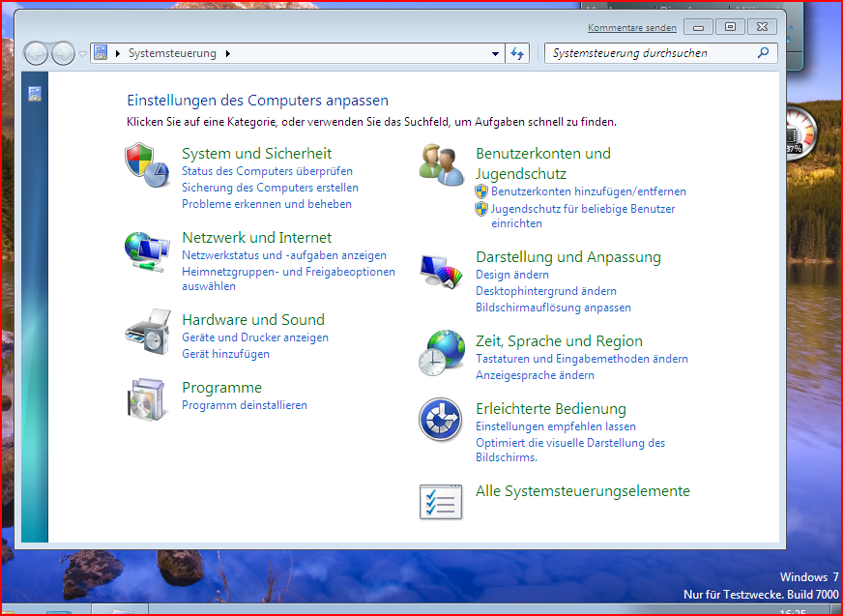
Task: Click Tastaturen und Eingabemethoden ändern
Action: click(x=582, y=359)
